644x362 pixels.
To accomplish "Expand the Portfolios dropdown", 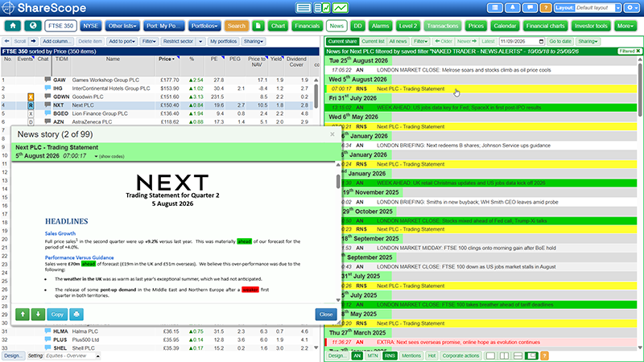I will pos(204,26).
